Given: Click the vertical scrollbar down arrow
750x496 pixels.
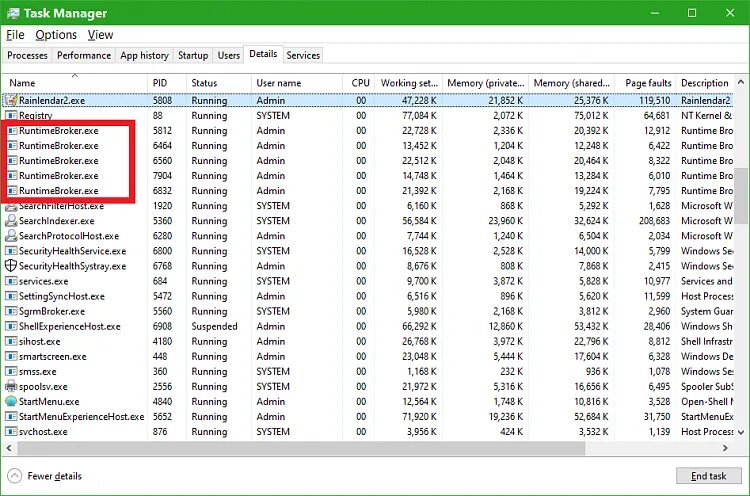Looking at the screenshot, I should click(x=741, y=432).
